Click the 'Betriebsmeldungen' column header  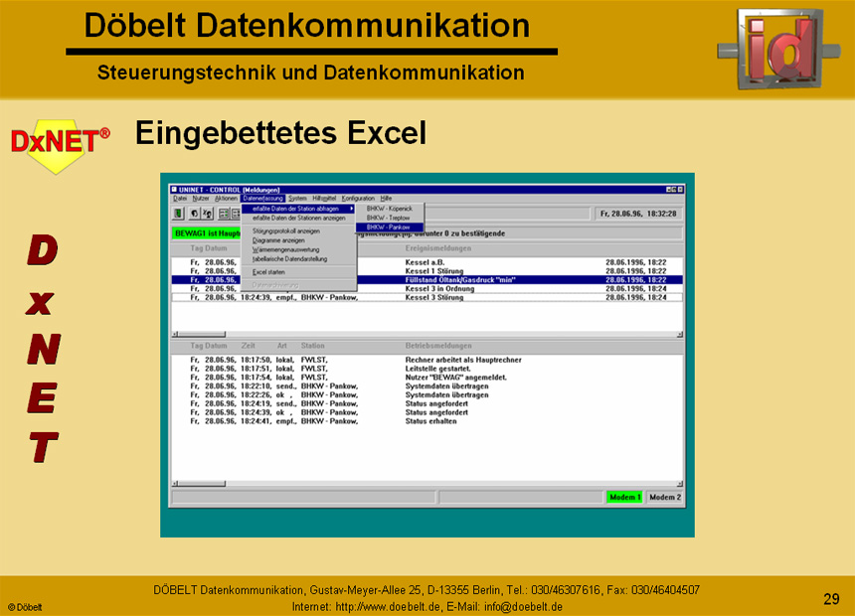[438, 346]
